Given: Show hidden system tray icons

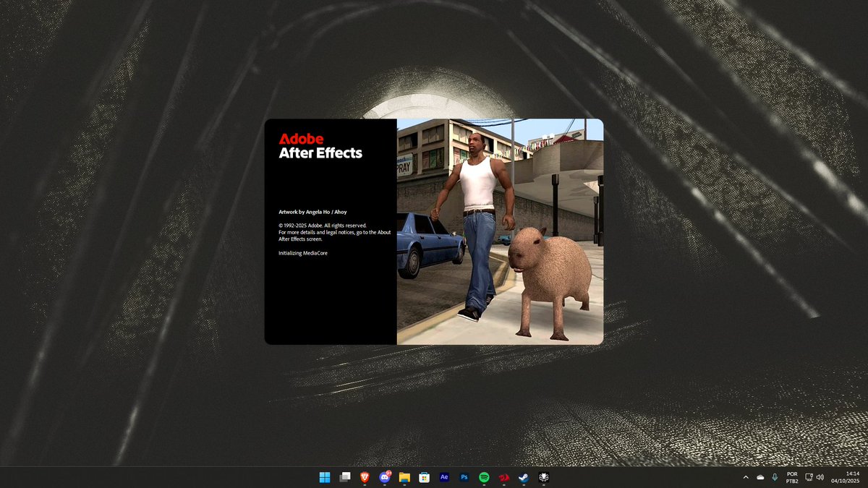Looking at the screenshot, I should 746,477.
